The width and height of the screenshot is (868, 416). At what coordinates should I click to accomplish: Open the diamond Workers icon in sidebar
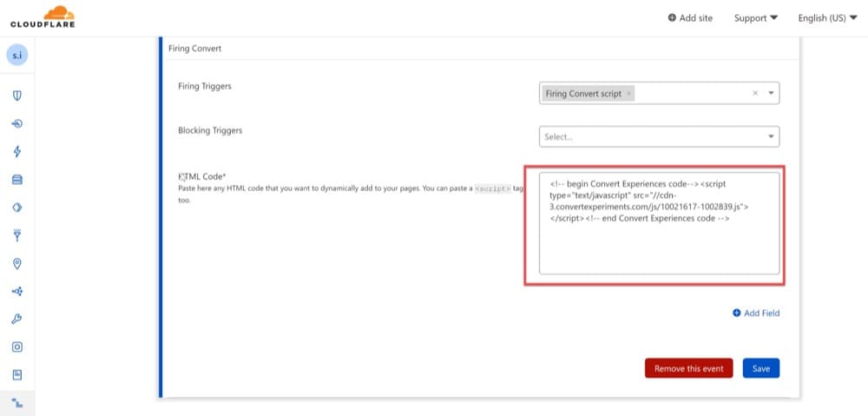click(x=16, y=208)
